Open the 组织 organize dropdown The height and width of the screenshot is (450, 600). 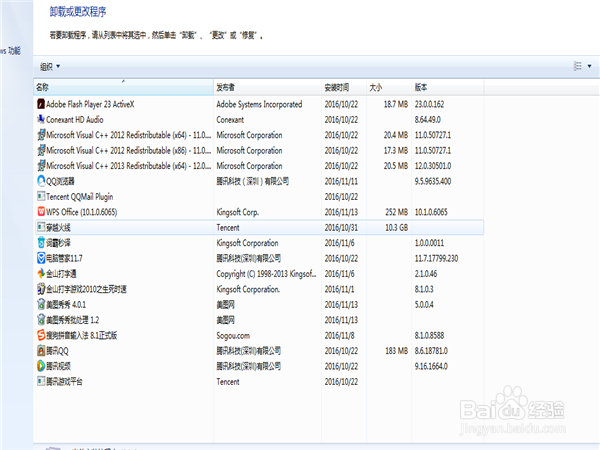[x=50, y=67]
